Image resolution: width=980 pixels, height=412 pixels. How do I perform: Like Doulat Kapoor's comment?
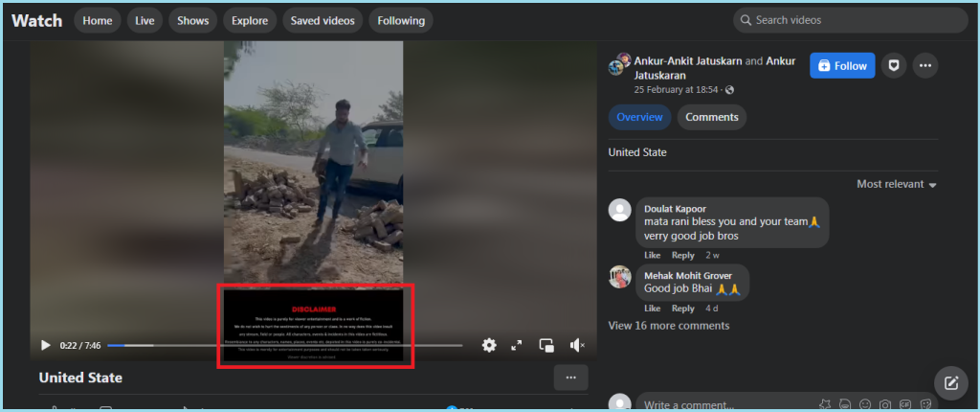coord(652,256)
